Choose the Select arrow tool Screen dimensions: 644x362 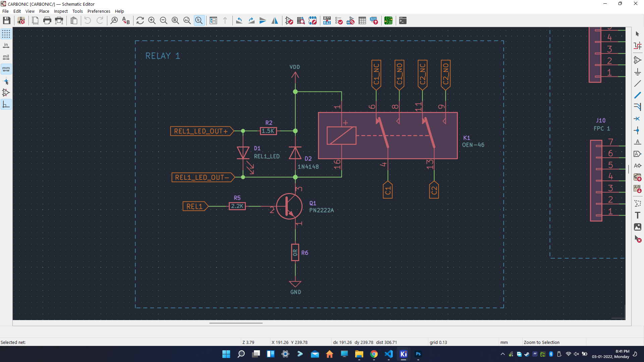coord(638,34)
